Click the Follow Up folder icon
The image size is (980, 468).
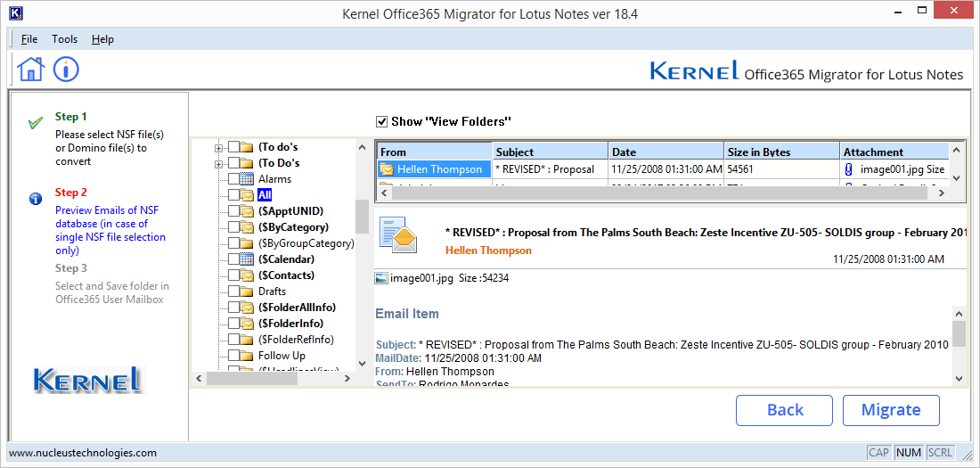(247, 356)
